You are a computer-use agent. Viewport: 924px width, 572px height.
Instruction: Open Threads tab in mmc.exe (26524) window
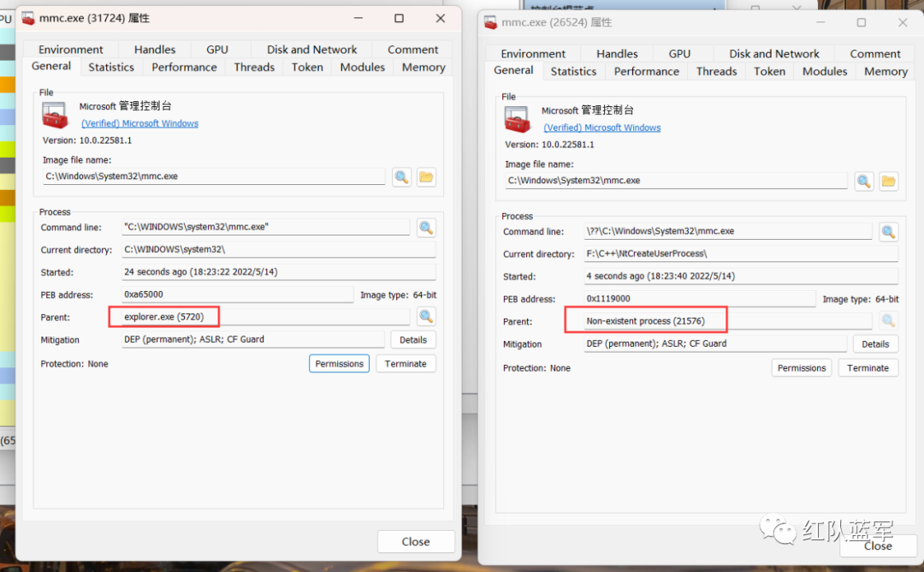pos(717,71)
